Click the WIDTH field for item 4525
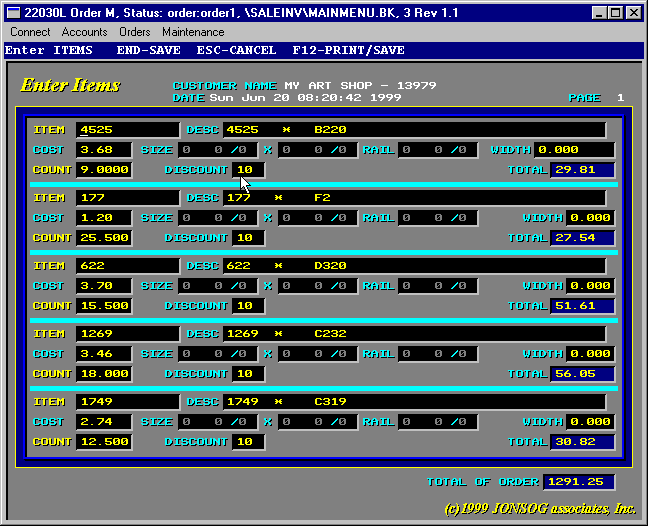The width and height of the screenshot is (648, 526). click(574, 150)
